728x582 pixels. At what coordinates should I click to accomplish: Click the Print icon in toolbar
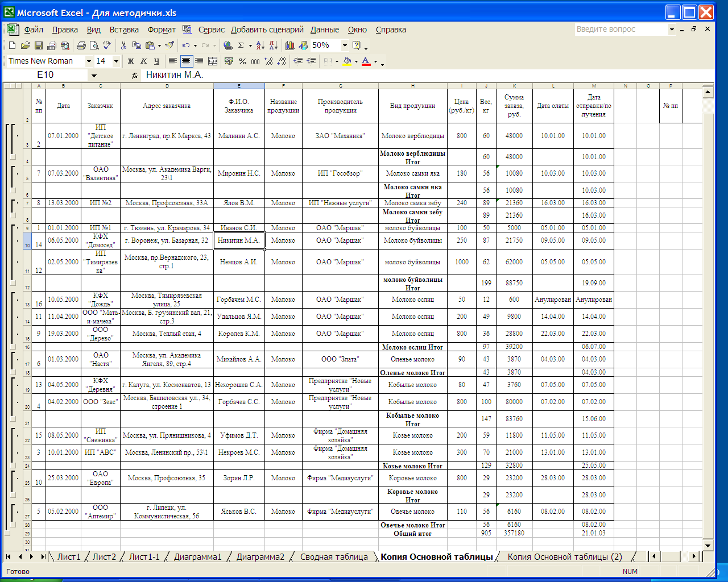pyautogui.click(x=81, y=45)
